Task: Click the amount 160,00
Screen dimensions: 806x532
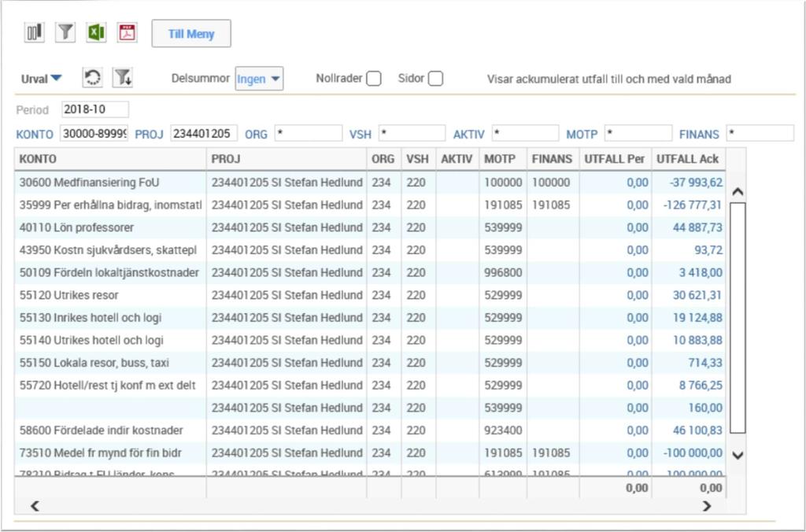Action: (x=705, y=408)
